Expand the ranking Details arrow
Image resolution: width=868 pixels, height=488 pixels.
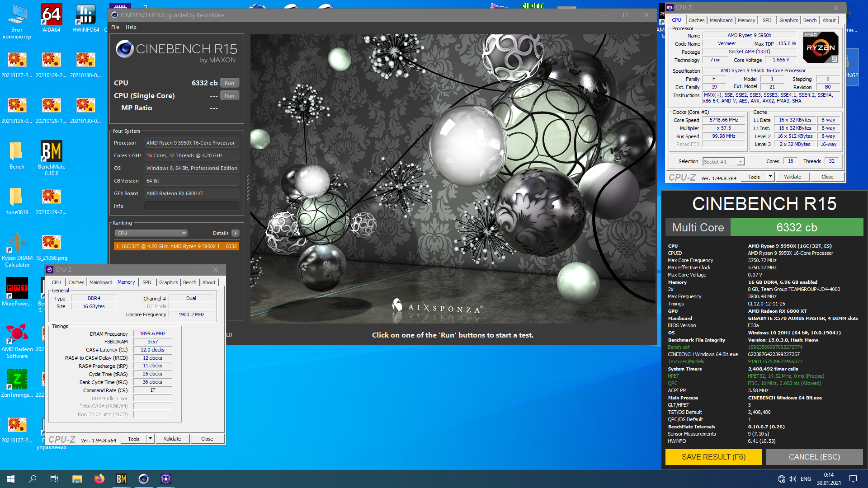[x=235, y=233]
